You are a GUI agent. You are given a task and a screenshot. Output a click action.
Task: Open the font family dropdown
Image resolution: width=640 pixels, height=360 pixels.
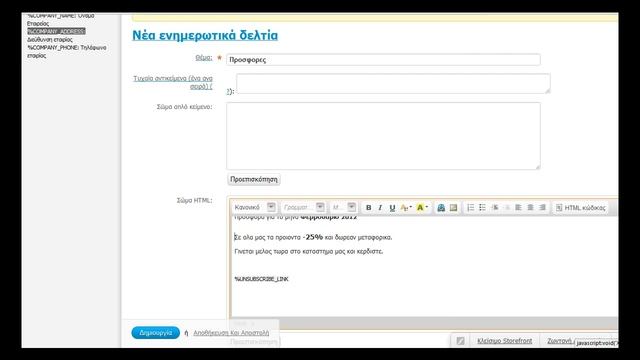[303, 207]
